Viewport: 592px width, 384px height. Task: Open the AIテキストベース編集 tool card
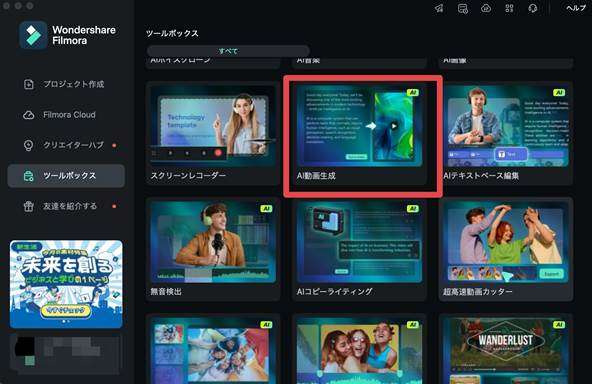pyautogui.click(x=506, y=133)
